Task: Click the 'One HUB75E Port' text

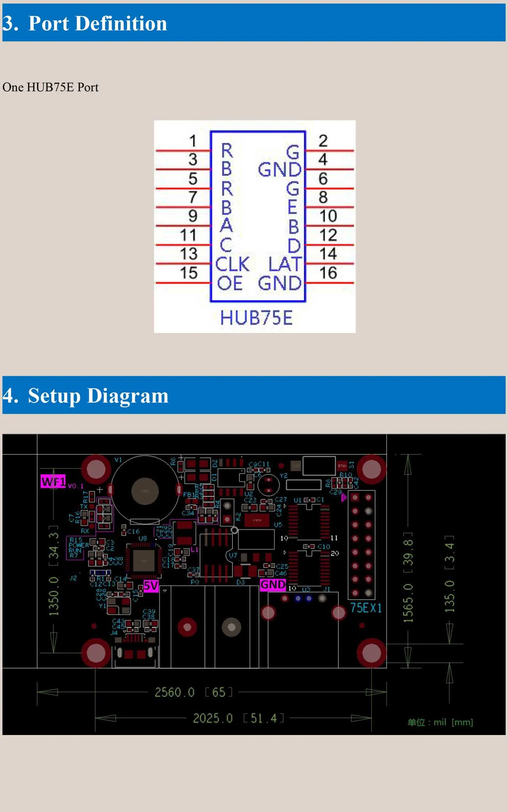Action: 50,87
